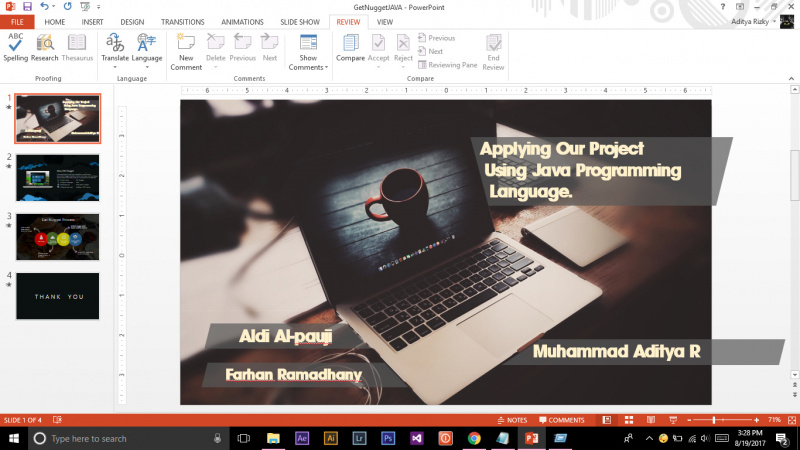Click the Save icon in quick access toolbar
Viewport: 800px width, 450px height.
coord(27,7)
